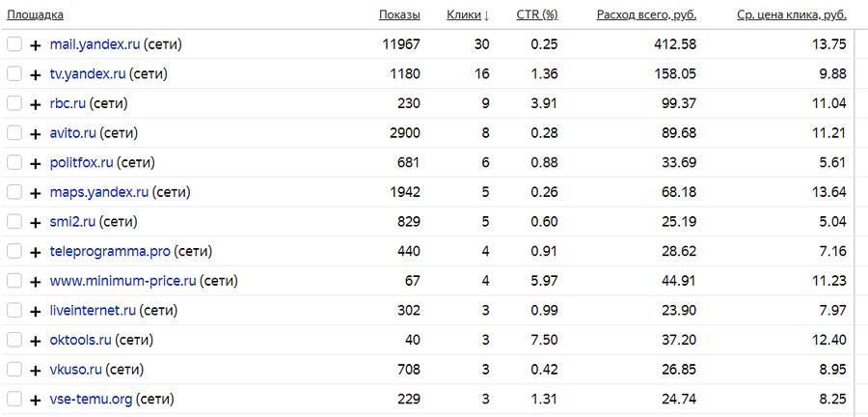Click plus icon beside smi2.ru
868x417 pixels.
click(36, 222)
